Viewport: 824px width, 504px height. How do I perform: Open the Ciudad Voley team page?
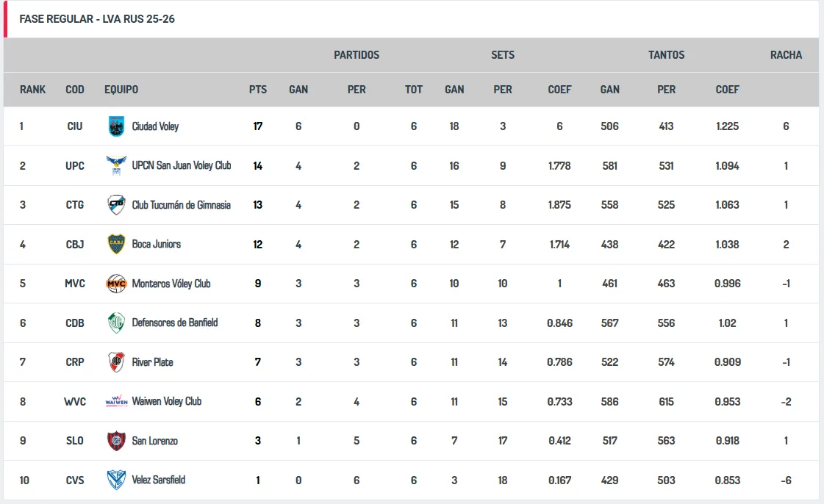pyautogui.click(x=154, y=126)
